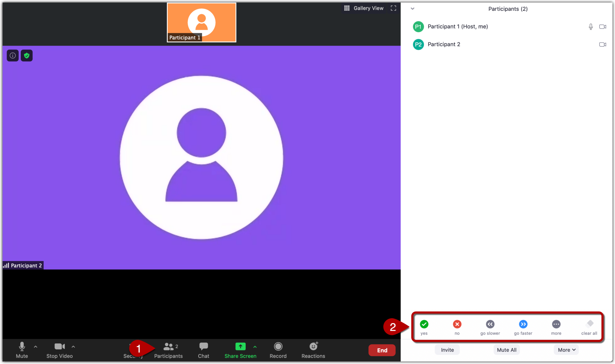615x364 pixels.
Task: Mute All participants
Action: (x=506, y=350)
